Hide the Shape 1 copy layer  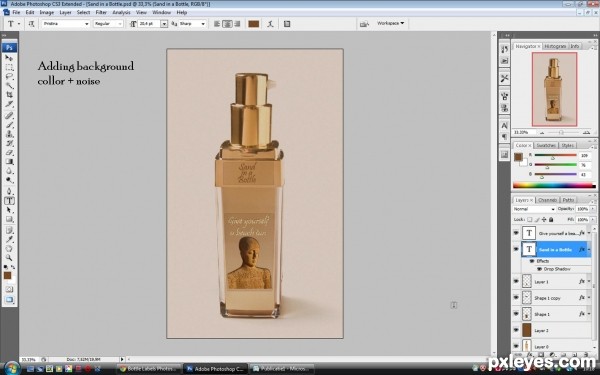pyautogui.click(x=516, y=297)
